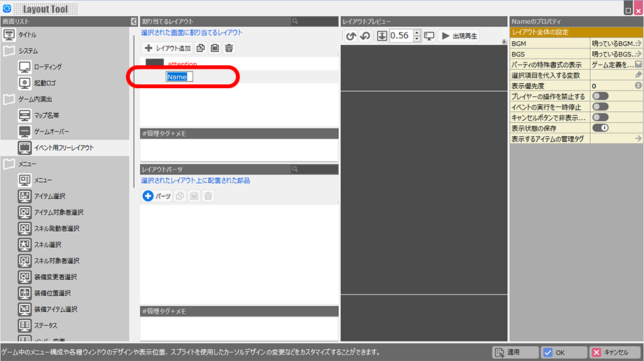Viewport: 644px width, 361px height.
Task: Click the OK button
Action: (563, 352)
